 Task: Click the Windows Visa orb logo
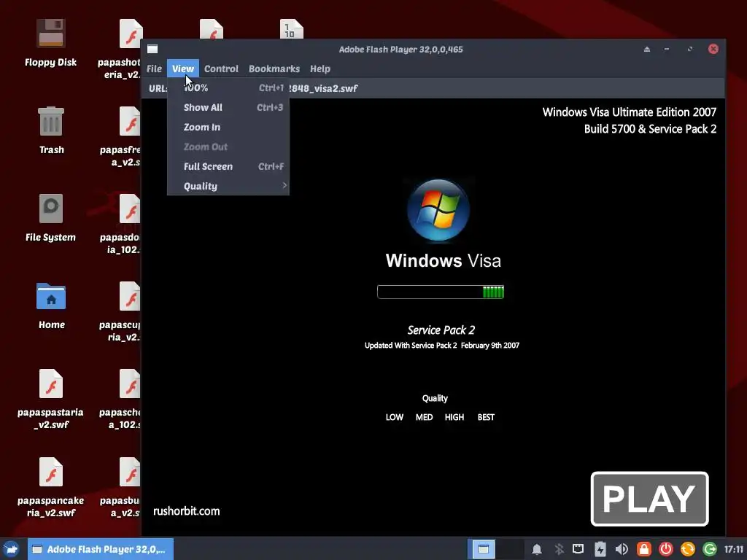pos(438,210)
